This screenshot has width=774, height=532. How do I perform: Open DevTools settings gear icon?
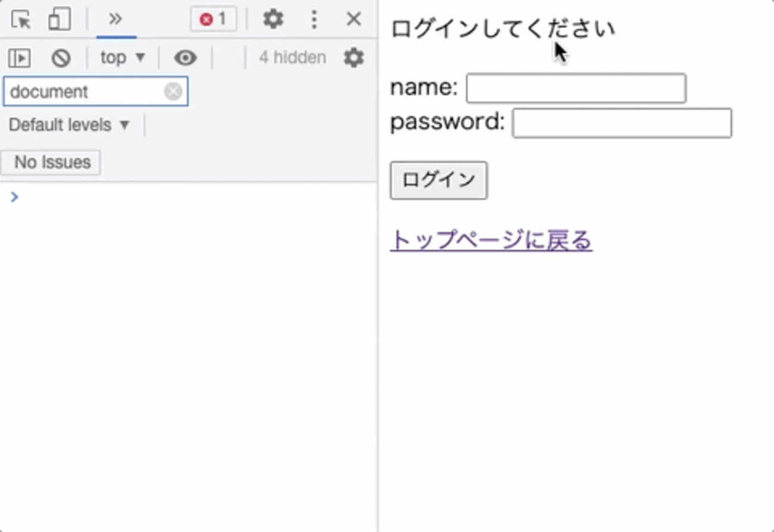pyautogui.click(x=273, y=20)
